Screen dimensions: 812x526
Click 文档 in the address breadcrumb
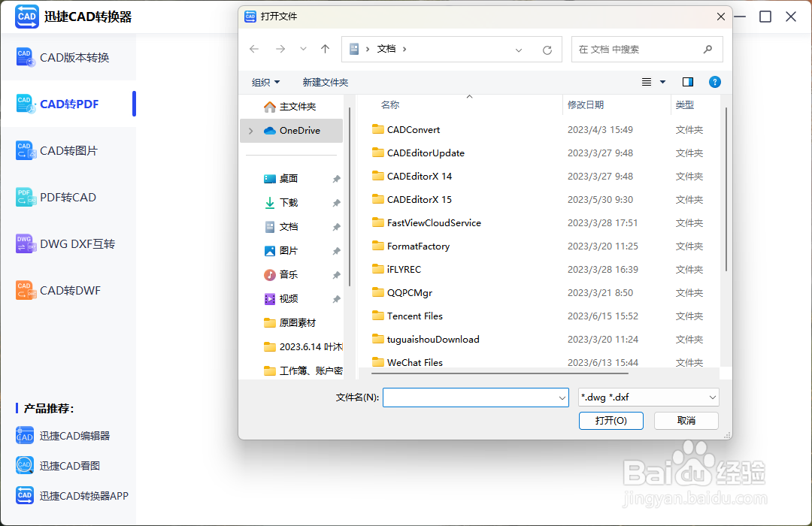(386, 49)
